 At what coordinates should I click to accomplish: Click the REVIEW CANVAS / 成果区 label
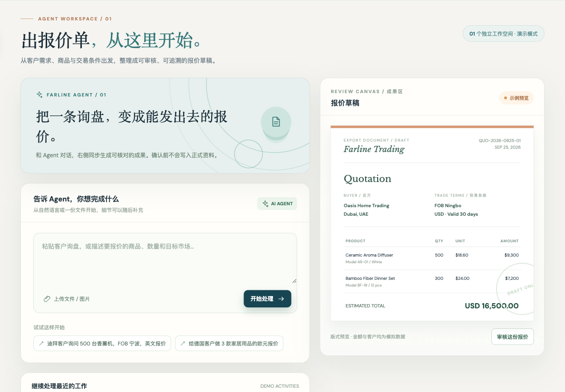[367, 91]
